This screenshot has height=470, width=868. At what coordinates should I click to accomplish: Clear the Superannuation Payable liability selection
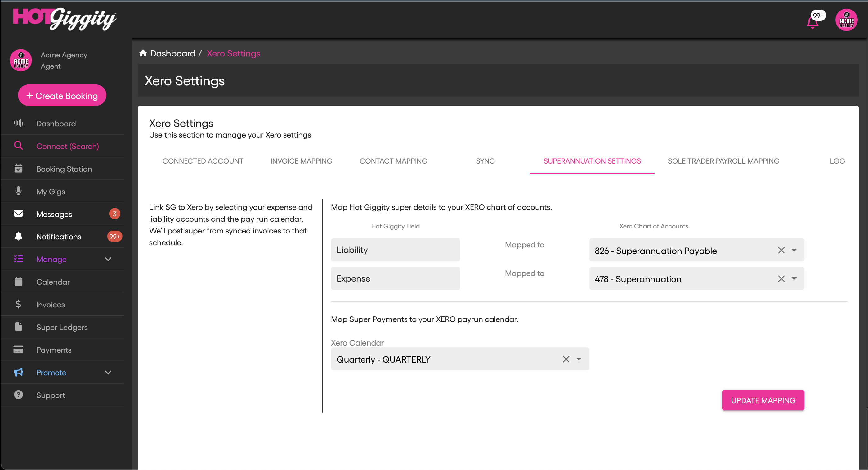tap(781, 250)
